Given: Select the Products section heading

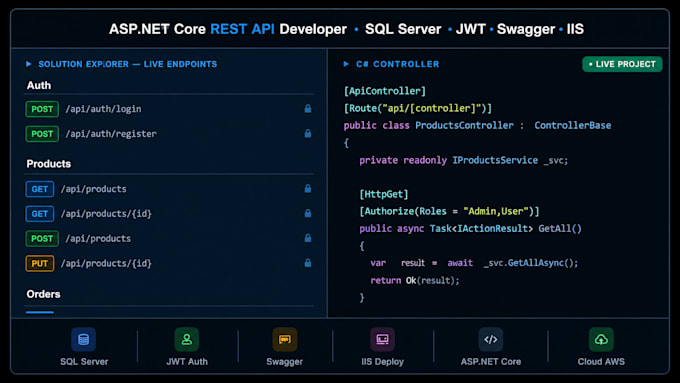Looking at the screenshot, I should pos(49,164).
